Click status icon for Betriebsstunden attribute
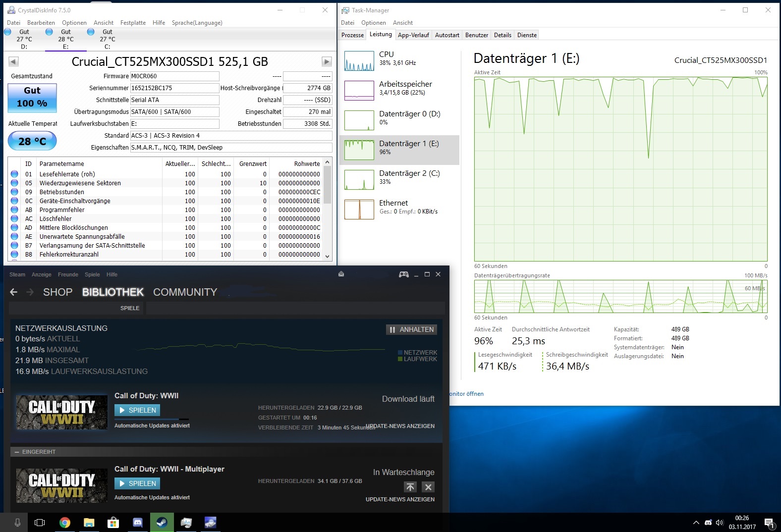 (14, 192)
